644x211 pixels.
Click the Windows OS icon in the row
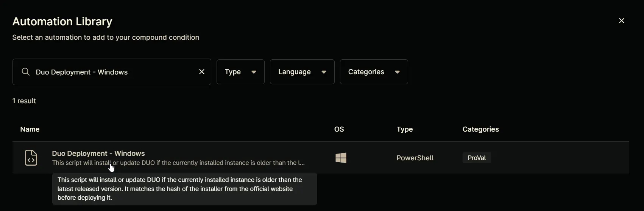(341, 158)
